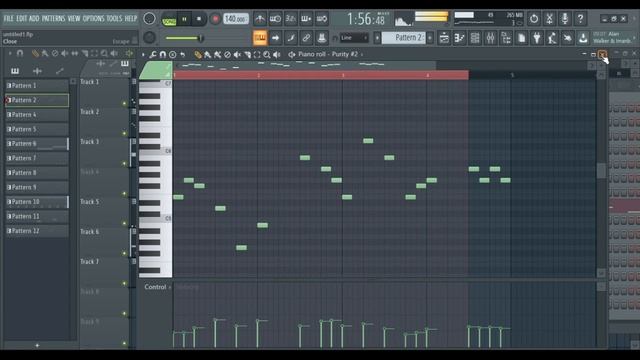The height and width of the screenshot is (360, 640).
Task: Click the download/save arrow icon
Action: click(x=583, y=38)
